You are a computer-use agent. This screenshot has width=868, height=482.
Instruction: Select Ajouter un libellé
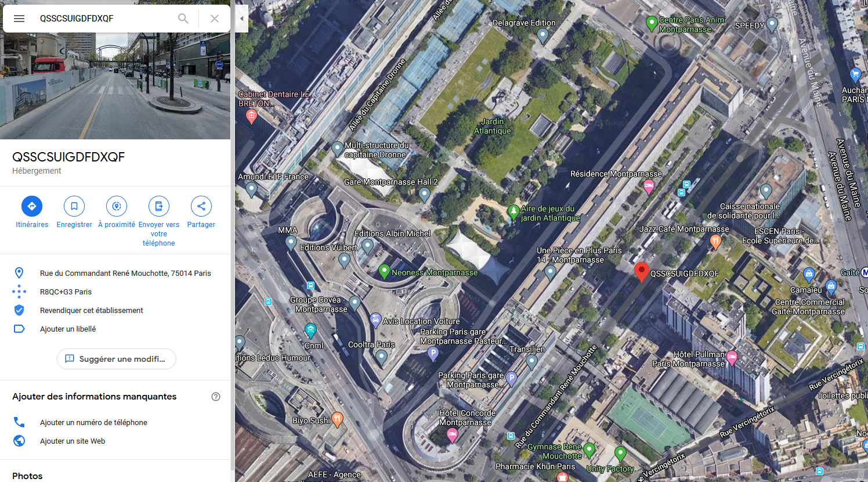(x=68, y=329)
